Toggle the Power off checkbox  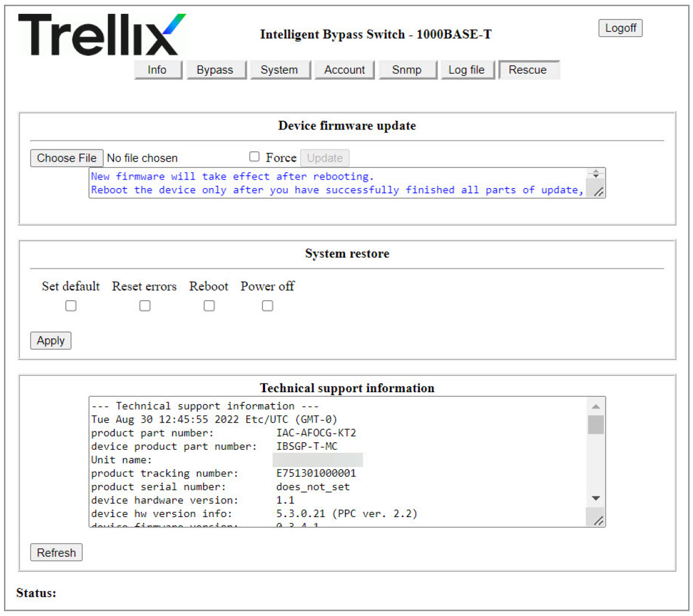coord(267,306)
